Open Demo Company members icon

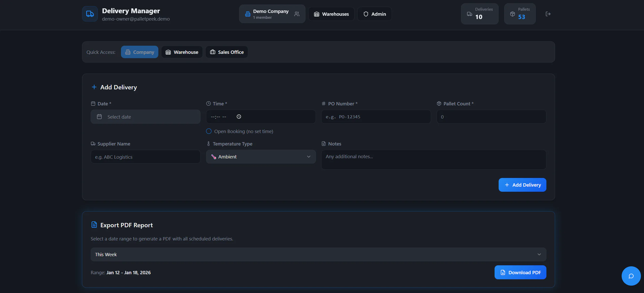point(297,14)
